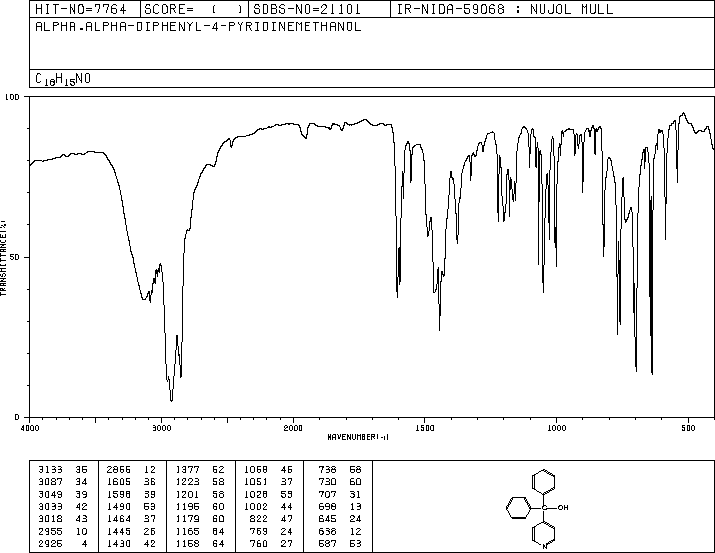Image resolution: width=715 pixels, height=553 pixels.
Task: Click the IR-NIDA-59068 : NUJOL MULL label
Action: pos(505,9)
